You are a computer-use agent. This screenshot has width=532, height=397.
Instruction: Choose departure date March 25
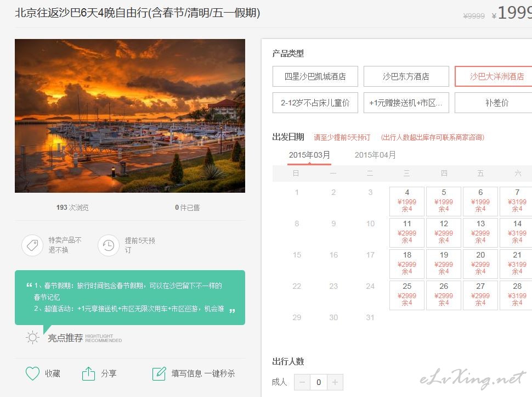[x=407, y=295]
